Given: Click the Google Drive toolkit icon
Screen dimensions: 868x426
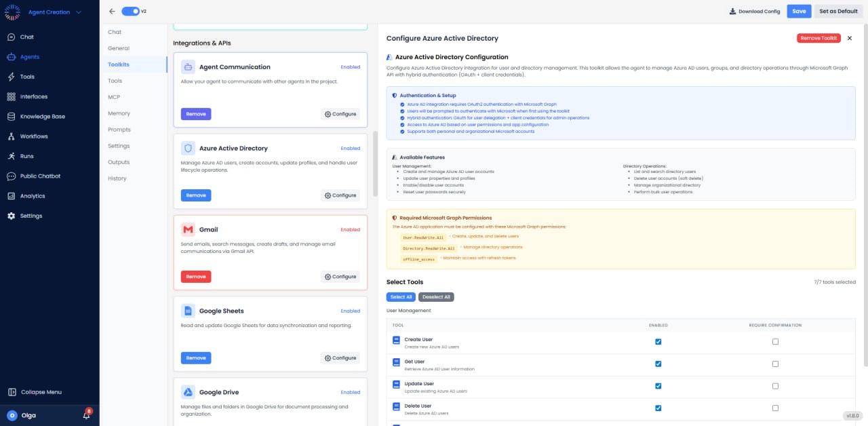Looking at the screenshot, I should coord(188,392).
